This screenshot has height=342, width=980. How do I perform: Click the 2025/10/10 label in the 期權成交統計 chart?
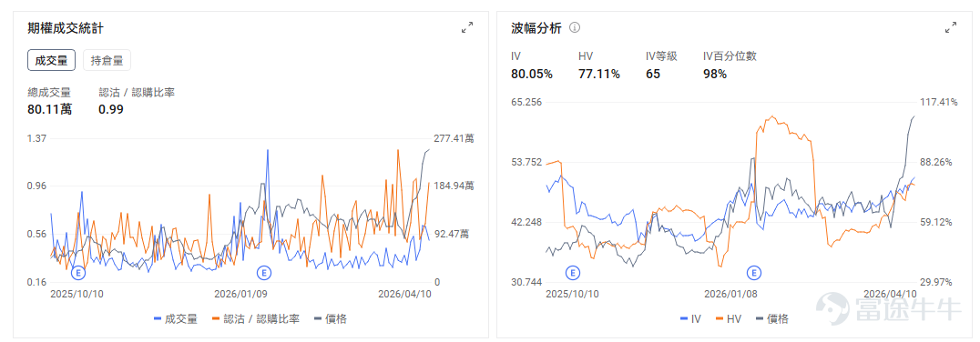(x=76, y=293)
